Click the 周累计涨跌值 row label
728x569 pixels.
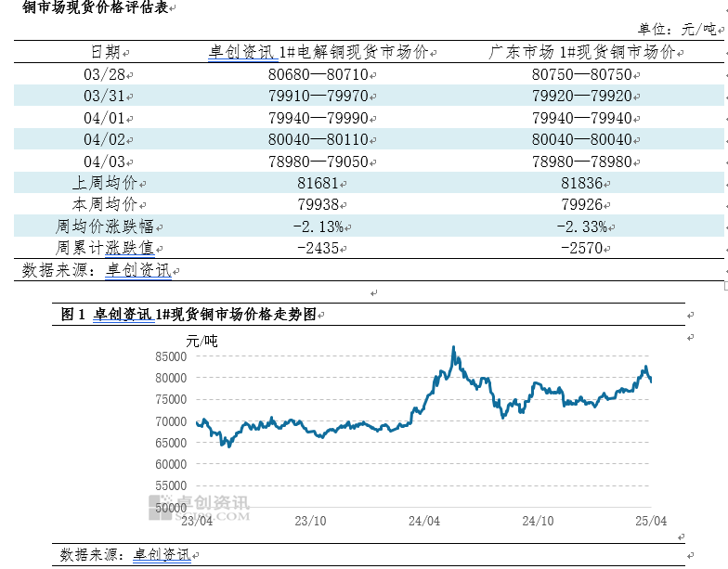click(x=105, y=248)
